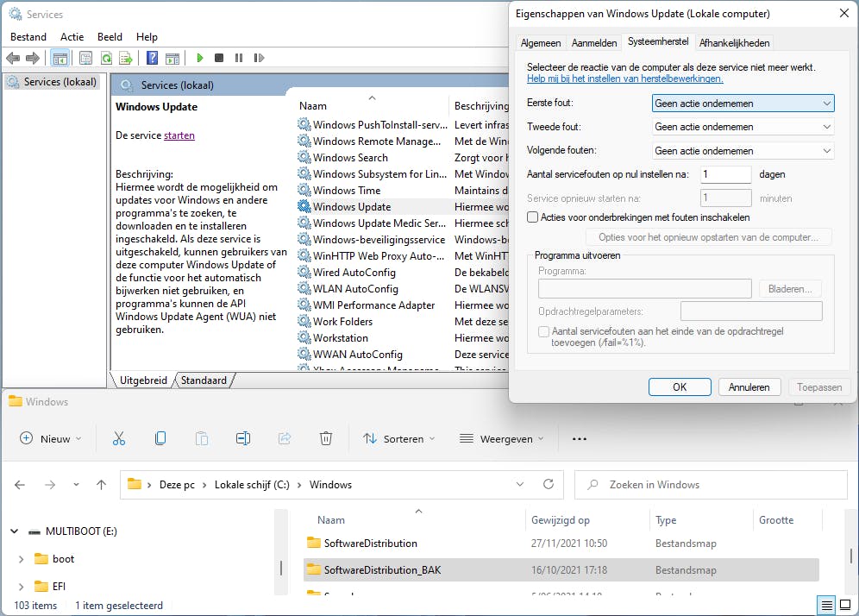The height and width of the screenshot is (616, 859).
Task: Click the Share icon in Explorer toolbar
Action: (285, 438)
